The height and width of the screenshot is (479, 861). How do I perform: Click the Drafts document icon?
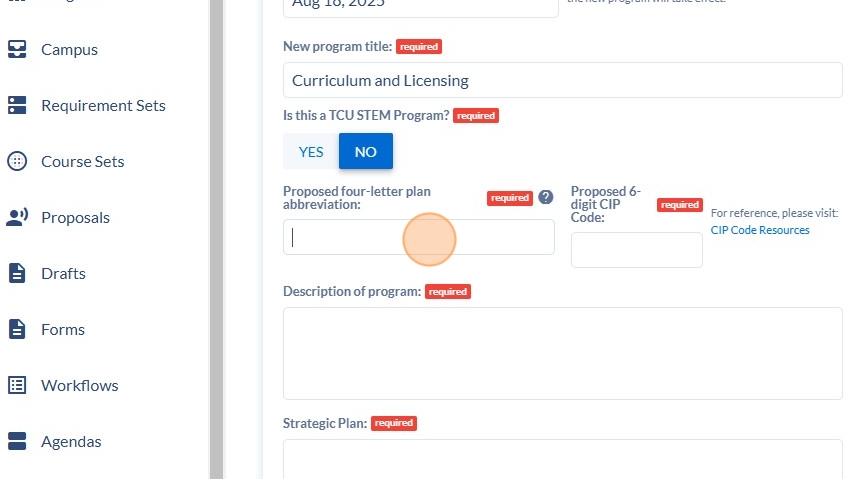[17, 273]
